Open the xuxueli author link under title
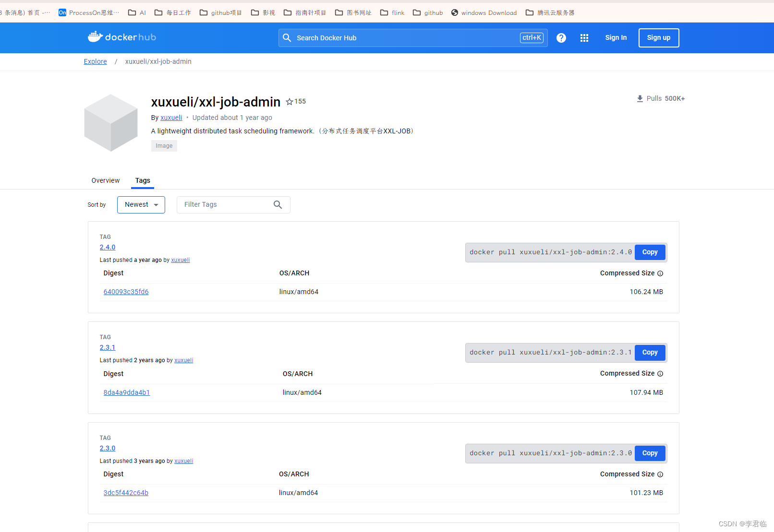Image resolution: width=774 pixels, height=532 pixels. click(171, 118)
